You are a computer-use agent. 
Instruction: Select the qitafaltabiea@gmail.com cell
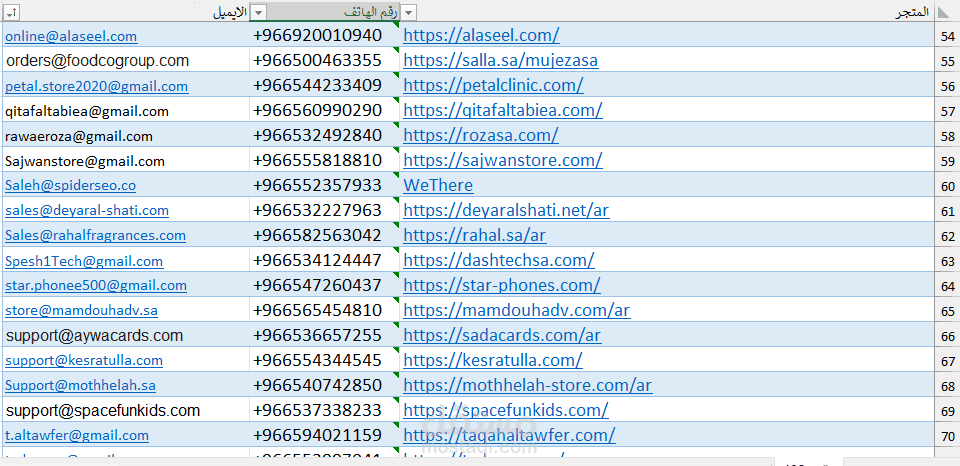tap(126, 111)
